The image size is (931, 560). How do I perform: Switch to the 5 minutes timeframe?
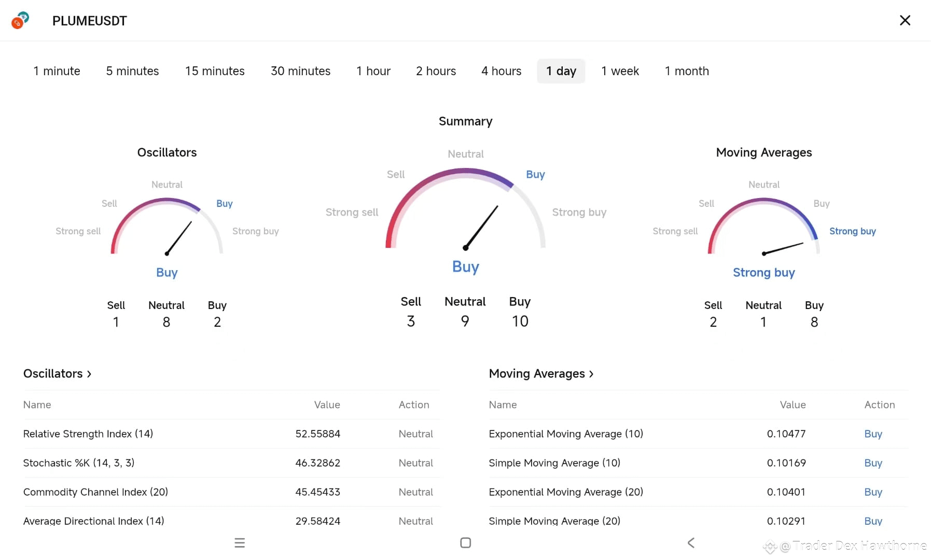pos(132,71)
